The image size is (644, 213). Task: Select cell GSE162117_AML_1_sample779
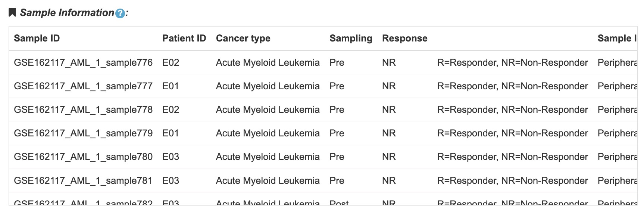click(x=83, y=133)
